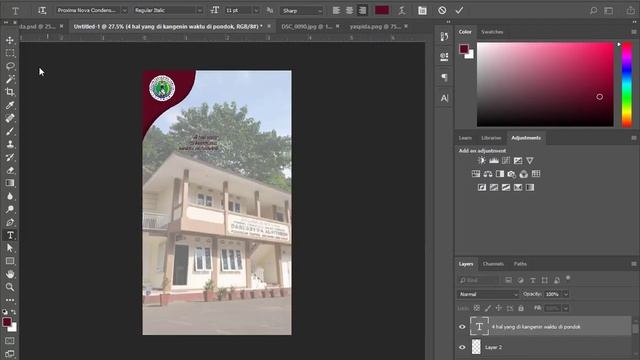The image size is (640, 360).
Task: Select the Brush tool
Action: tap(10, 131)
